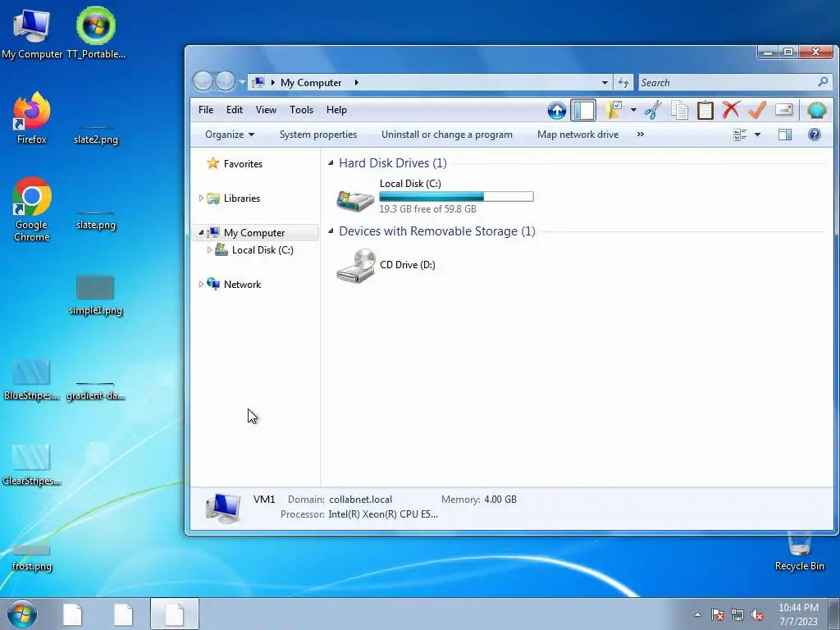Click the blue Help question mark

815,135
